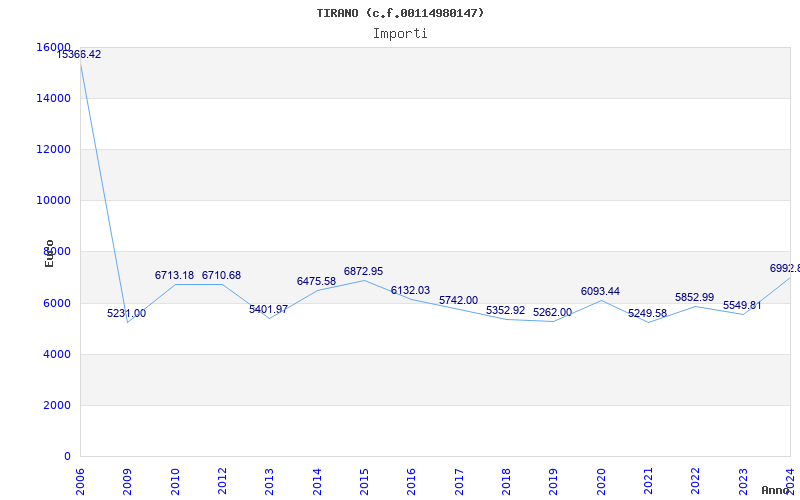Click the x-axis year 2020
The width and height of the screenshot is (800, 500).
click(x=601, y=481)
